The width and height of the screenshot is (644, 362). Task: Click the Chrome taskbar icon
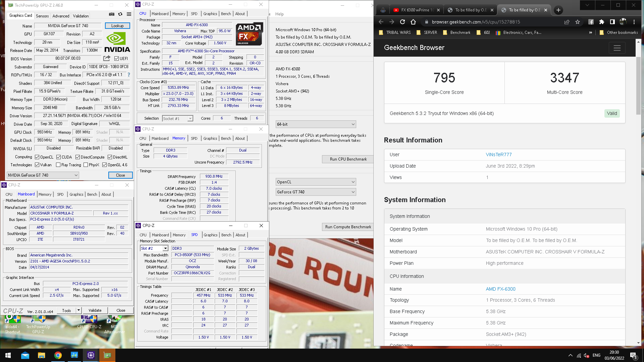pyautogui.click(x=58, y=355)
